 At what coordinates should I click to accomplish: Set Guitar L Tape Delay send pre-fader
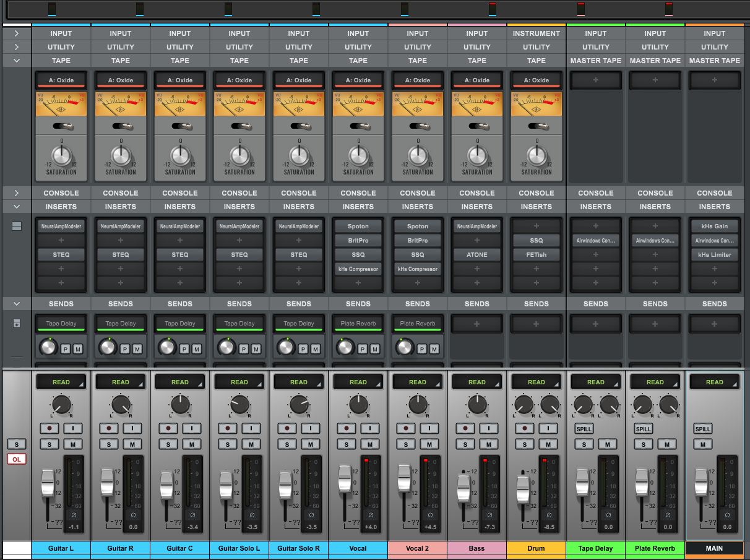pyautogui.click(x=66, y=350)
